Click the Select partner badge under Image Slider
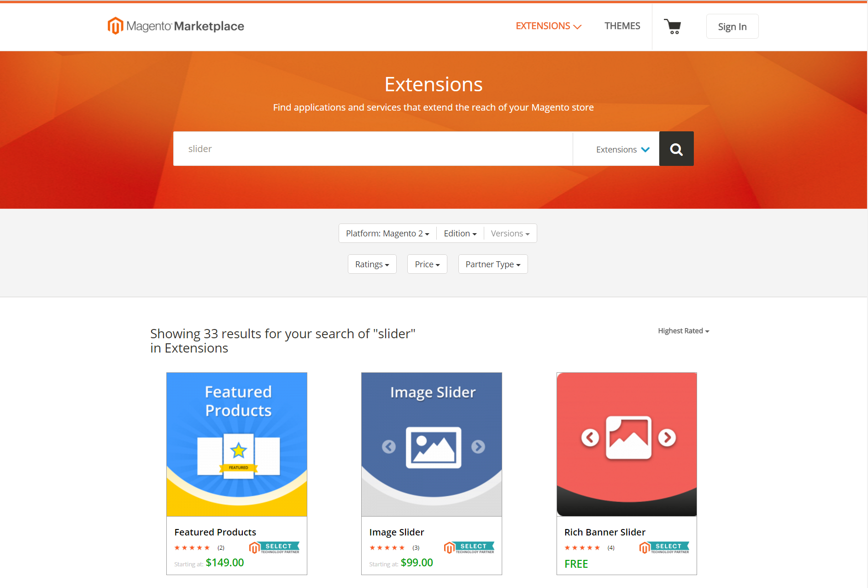 coord(469,547)
